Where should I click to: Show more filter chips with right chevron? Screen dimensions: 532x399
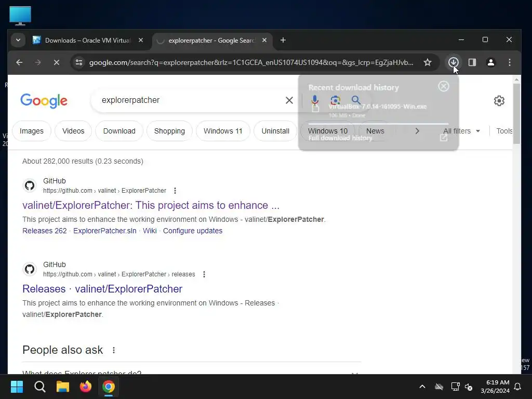coord(417,131)
